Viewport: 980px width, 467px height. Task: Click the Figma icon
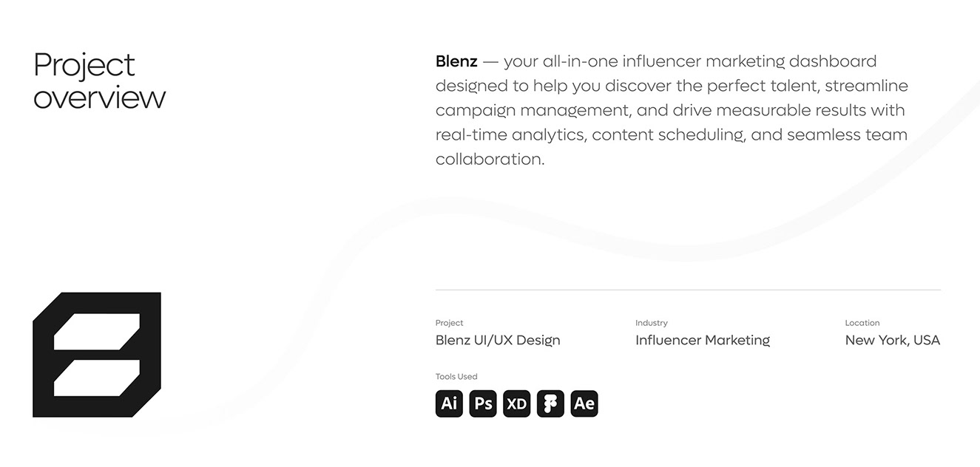click(550, 403)
